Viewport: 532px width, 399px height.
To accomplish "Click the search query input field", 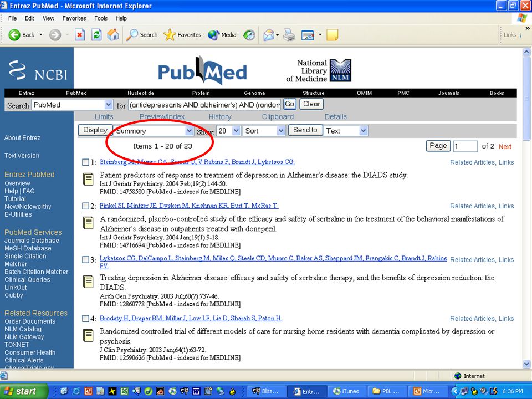I will pyautogui.click(x=204, y=105).
